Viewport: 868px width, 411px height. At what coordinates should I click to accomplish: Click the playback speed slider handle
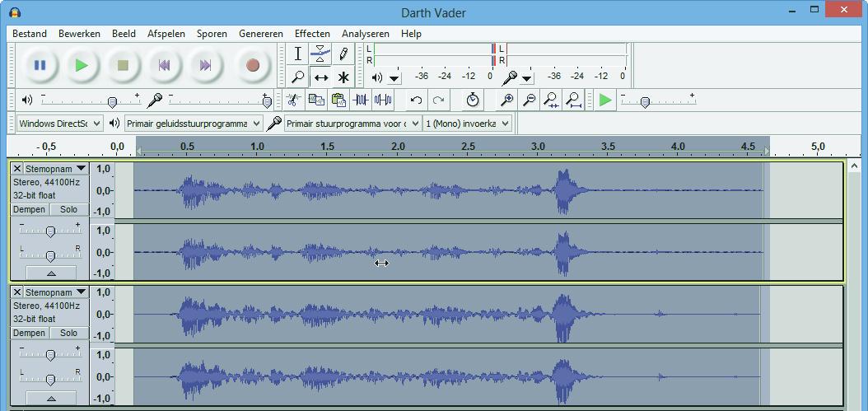644,102
